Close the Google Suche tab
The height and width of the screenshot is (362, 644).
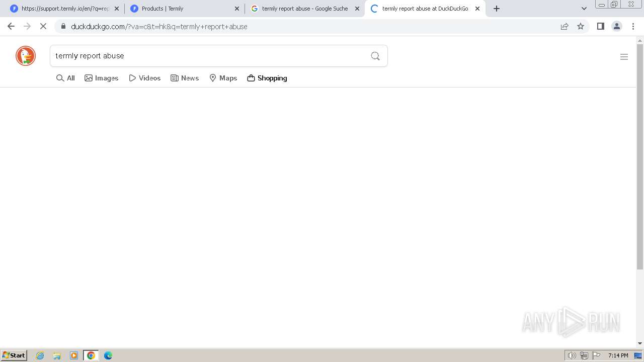coord(357,9)
